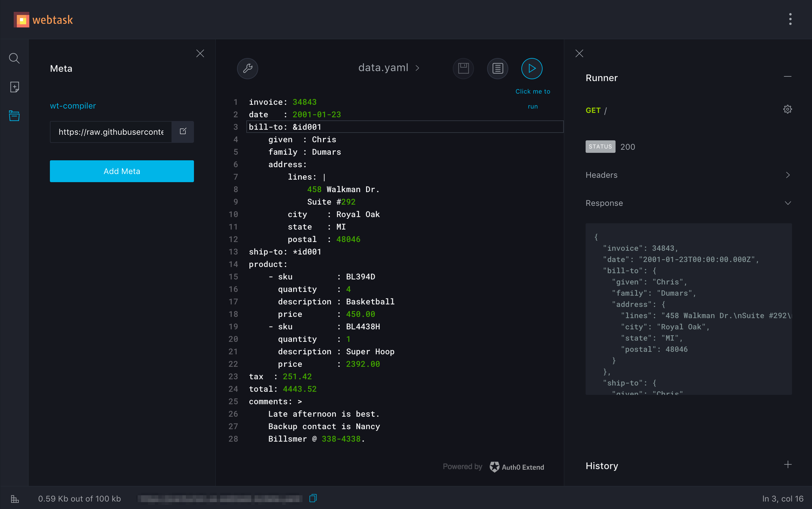Open the logs panel icon
Screen dimensions: 812x509
pyautogui.click(x=497, y=68)
